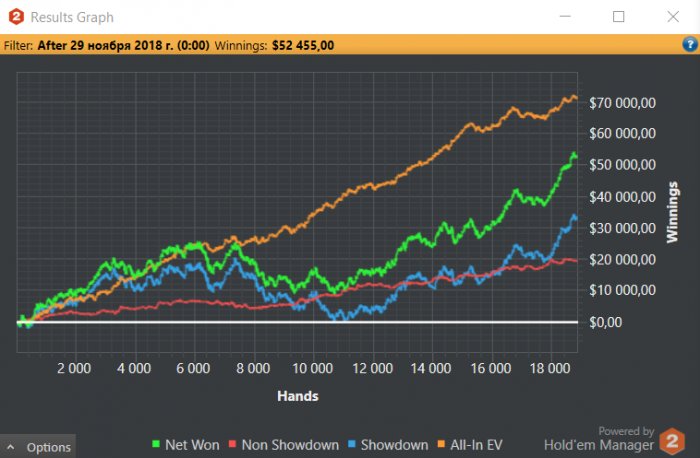Select the All-In EV legend label
Image resolution: width=700 pixels, height=458 pixels.
pyautogui.click(x=476, y=445)
